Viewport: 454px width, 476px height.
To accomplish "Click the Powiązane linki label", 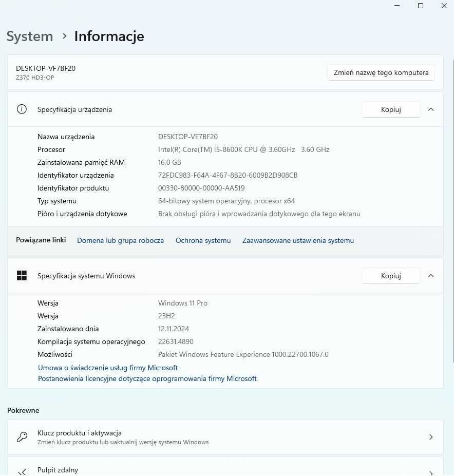I will coord(41,240).
